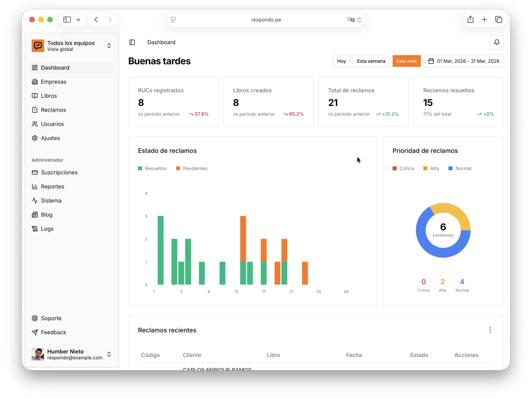Click the Código column header
The width and height of the screenshot is (532, 399).
pos(151,355)
